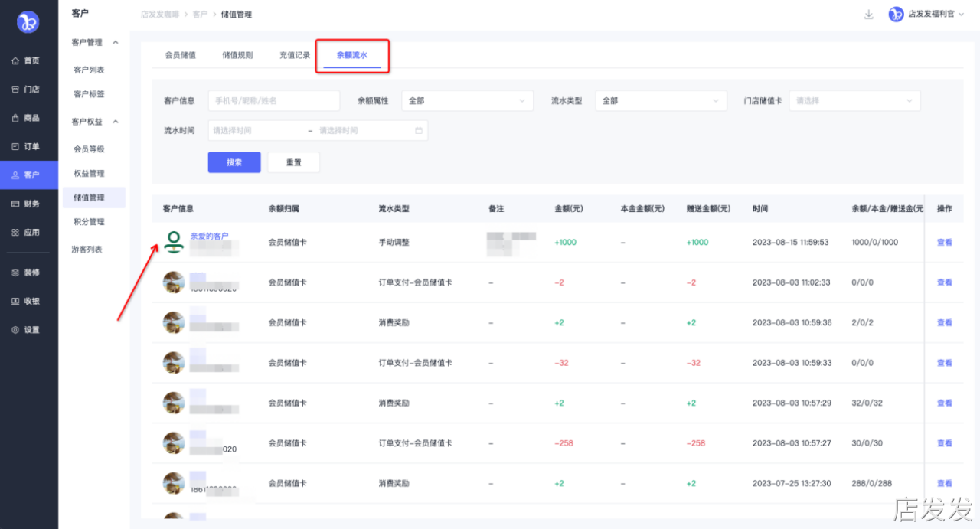Open 积分管理 in submenu
This screenshot has height=529, width=980.
point(89,222)
